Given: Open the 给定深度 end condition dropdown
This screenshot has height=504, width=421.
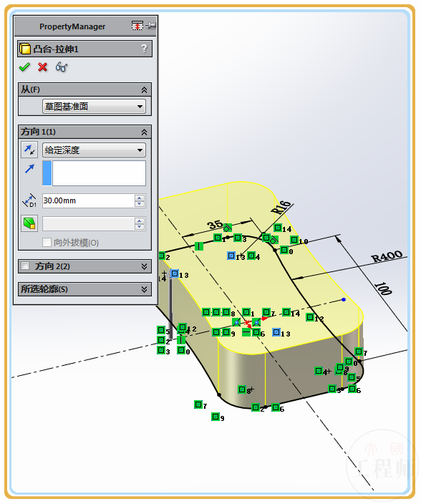Looking at the screenshot, I should coord(94,150).
